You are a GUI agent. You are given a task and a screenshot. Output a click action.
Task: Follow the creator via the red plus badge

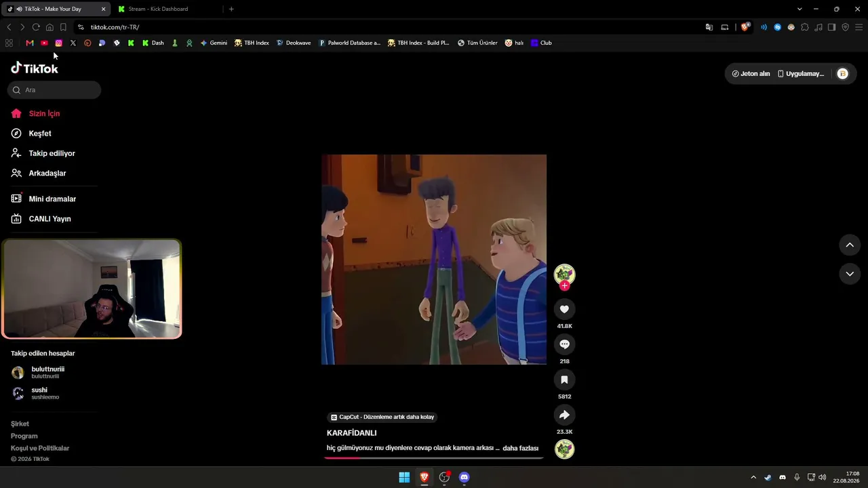coord(564,286)
